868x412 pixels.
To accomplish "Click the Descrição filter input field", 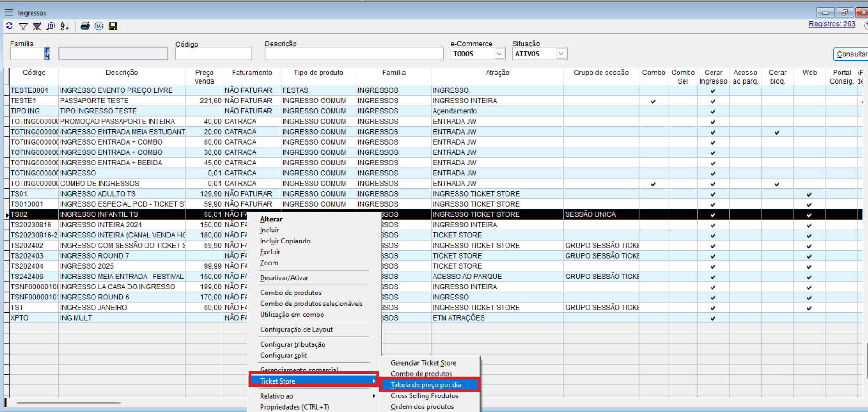I will pyautogui.click(x=354, y=54).
